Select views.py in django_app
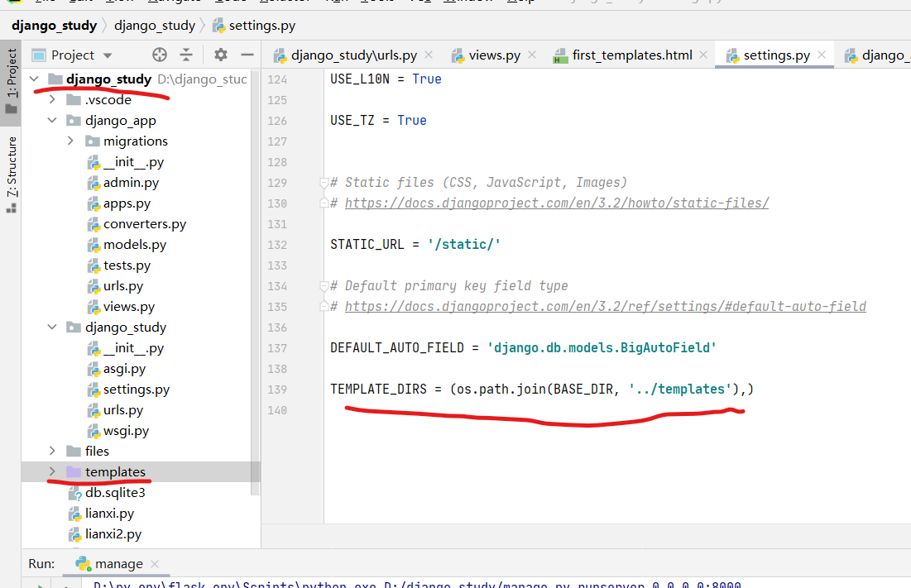 pyautogui.click(x=129, y=307)
